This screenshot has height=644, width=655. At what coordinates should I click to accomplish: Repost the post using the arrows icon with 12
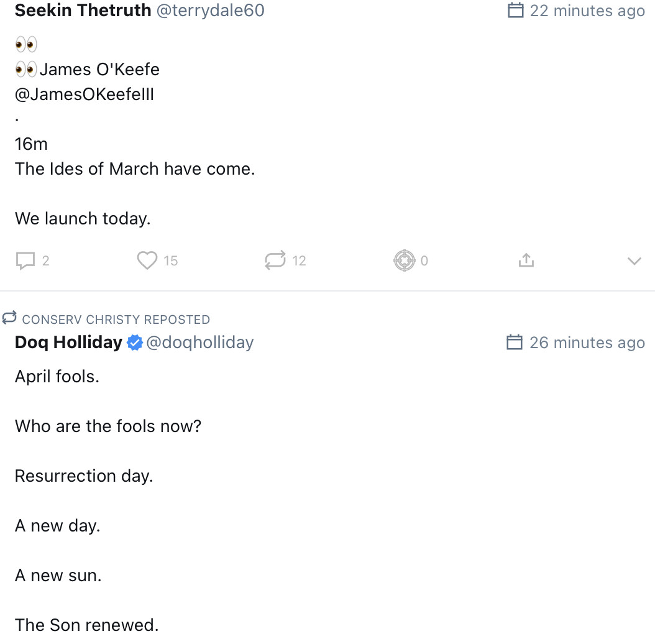275,260
